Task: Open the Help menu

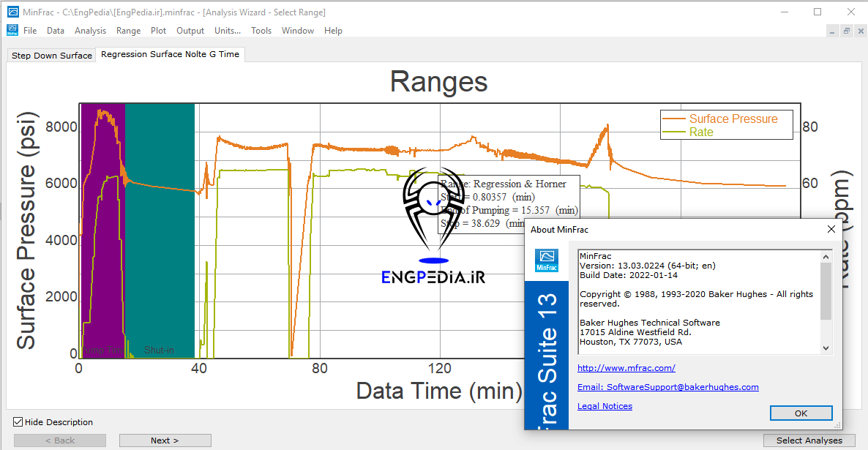Action: pos(333,31)
